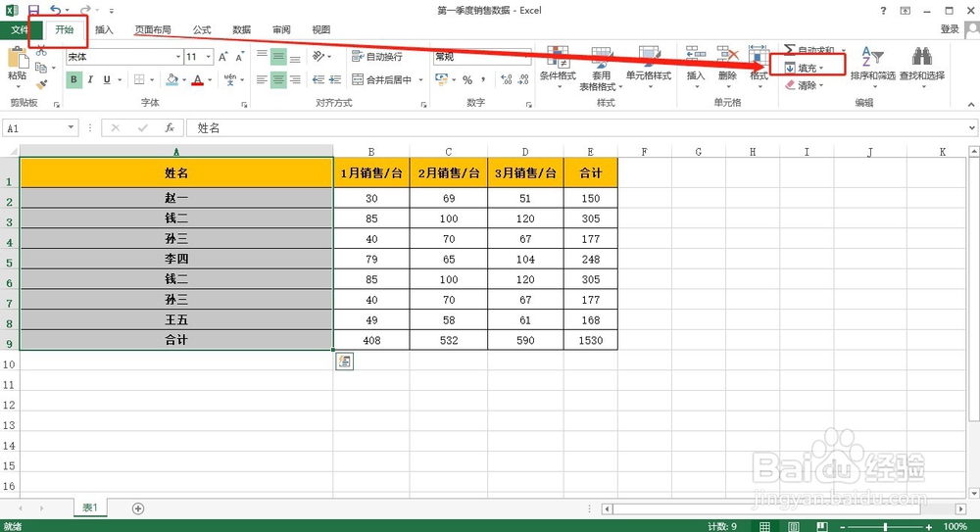Click the Fill Color paint bucket
Image resolution: width=980 pixels, height=532 pixels.
coord(172,79)
